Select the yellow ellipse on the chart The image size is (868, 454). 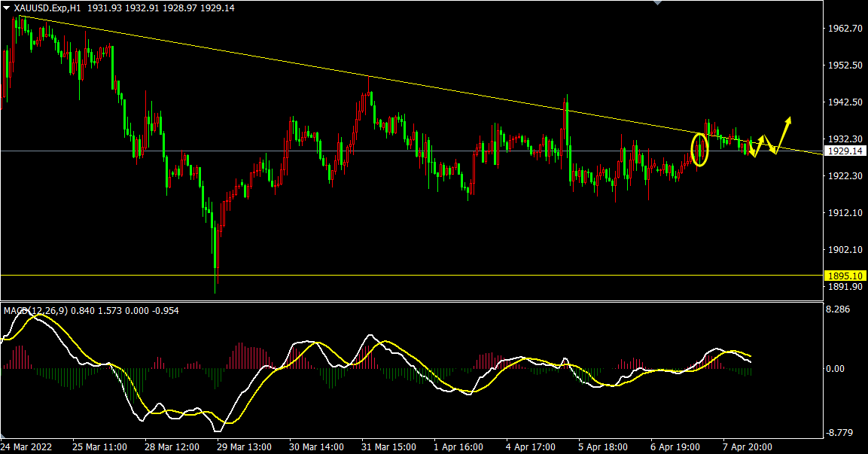tap(700, 149)
